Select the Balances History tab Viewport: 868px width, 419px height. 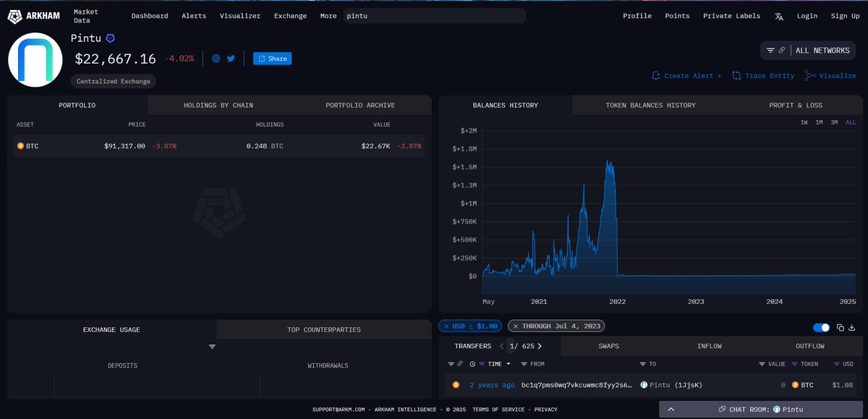click(506, 105)
